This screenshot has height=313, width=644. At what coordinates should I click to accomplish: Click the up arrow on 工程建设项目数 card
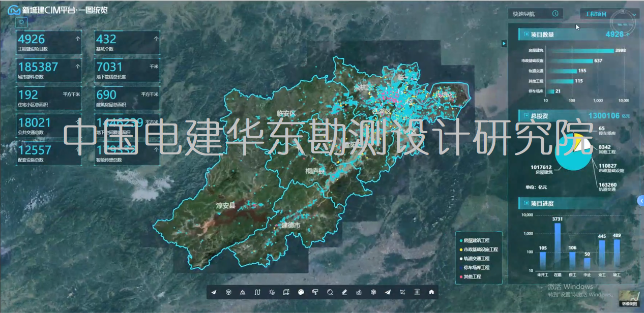(78, 38)
